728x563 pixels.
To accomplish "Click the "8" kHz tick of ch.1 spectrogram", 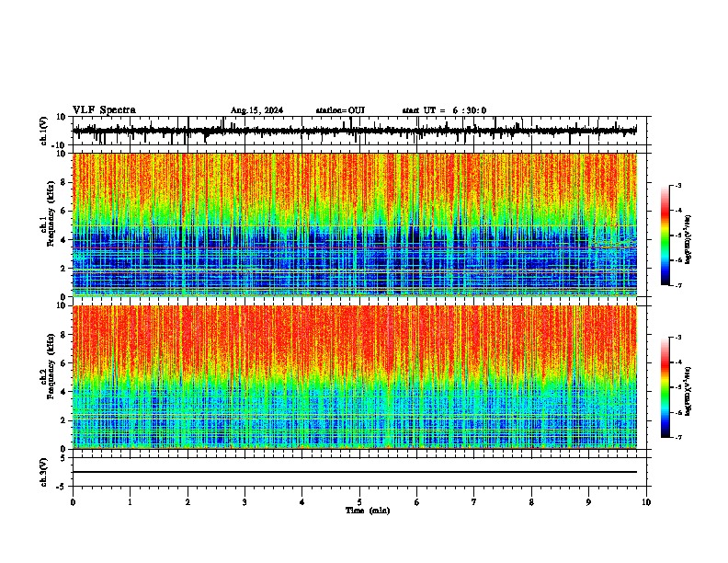I will pyautogui.click(x=64, y=182).
